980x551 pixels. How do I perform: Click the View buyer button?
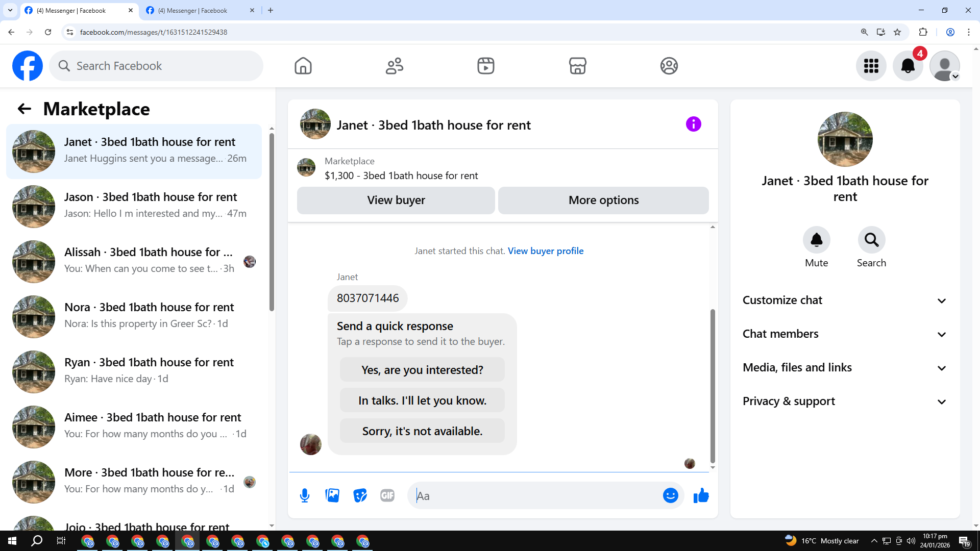click(x=396, y=201)
